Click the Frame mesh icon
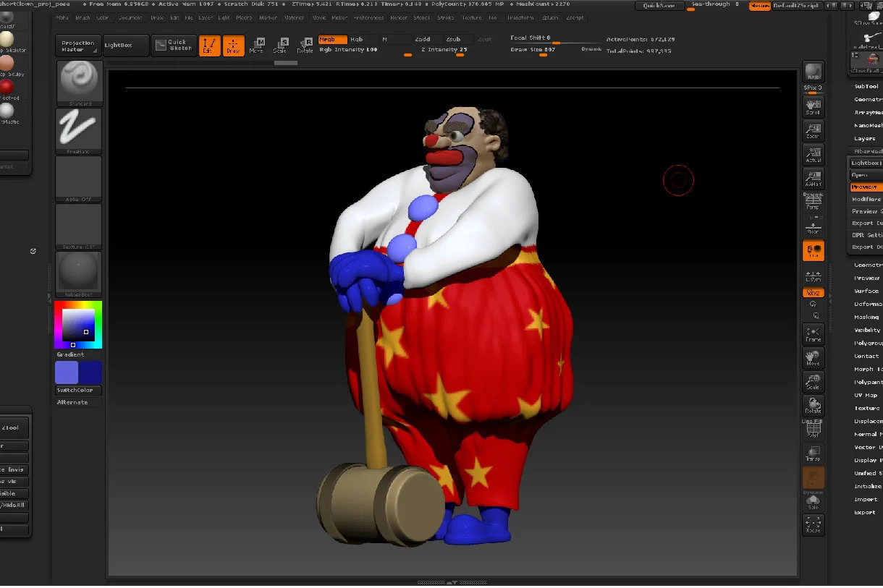883x588 pixels. point(813,334)
